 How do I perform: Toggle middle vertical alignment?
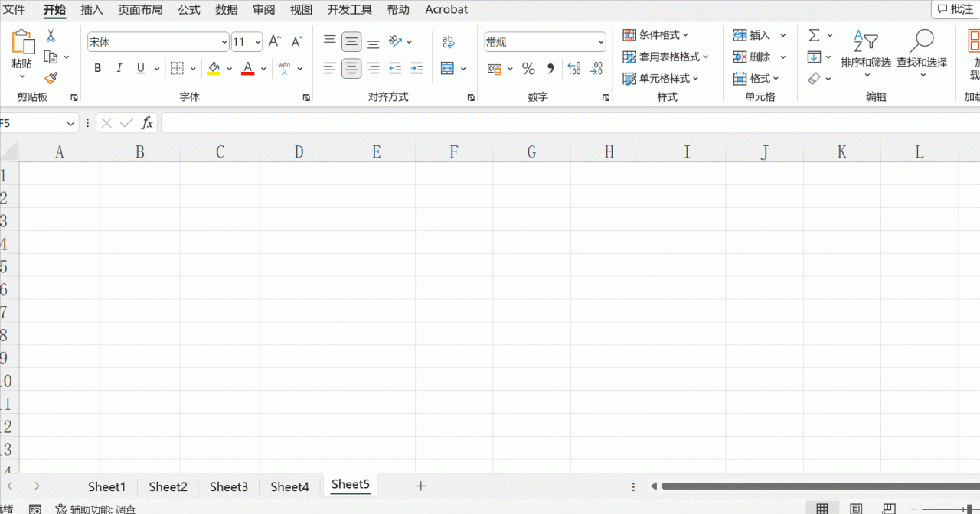351,41
